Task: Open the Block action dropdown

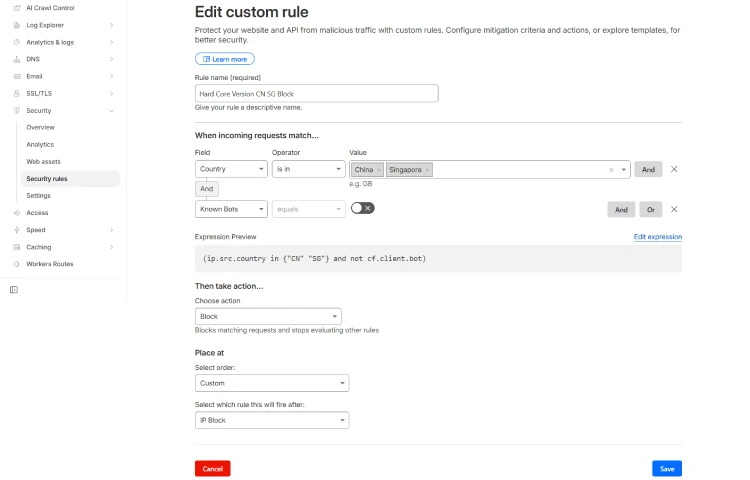Action: tap(268, 316)
